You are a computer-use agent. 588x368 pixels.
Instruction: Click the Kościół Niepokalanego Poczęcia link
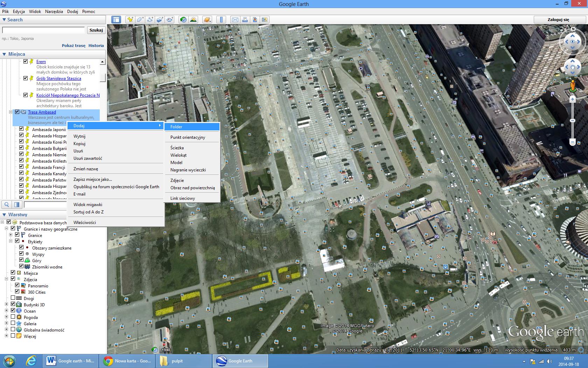(68, 95)
